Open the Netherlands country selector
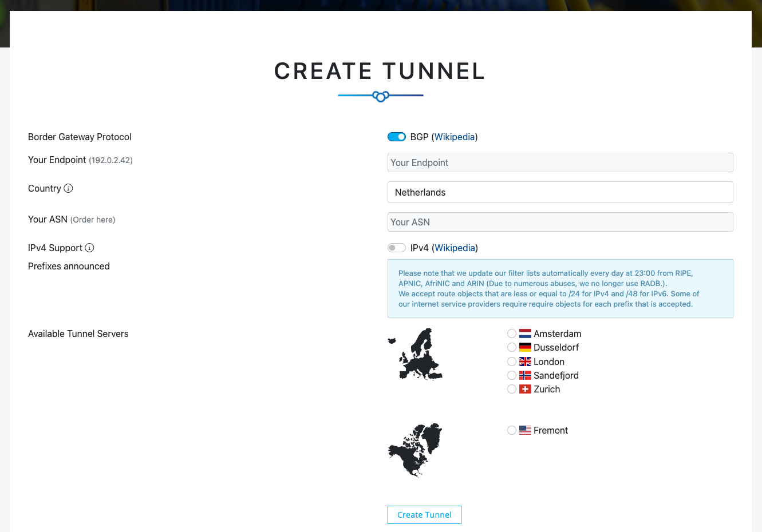This screenshot has height=532, width=762. point(560,192)
